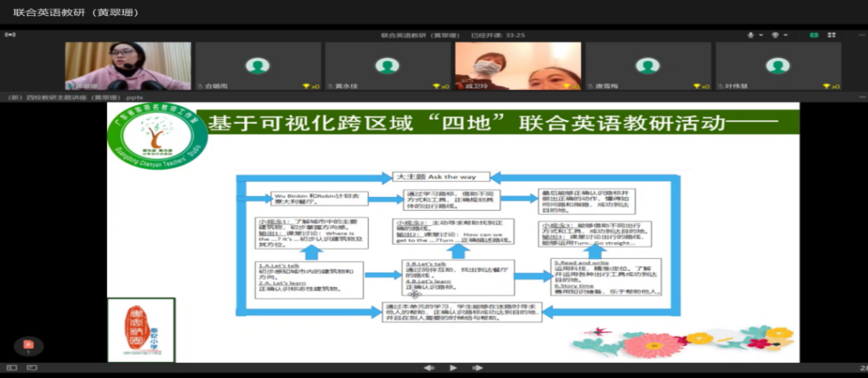Image resolution: width=868 pixels, height=378 pixels.
Task: Switch to grid layout view icon
Action: click(x=833, y=35)
